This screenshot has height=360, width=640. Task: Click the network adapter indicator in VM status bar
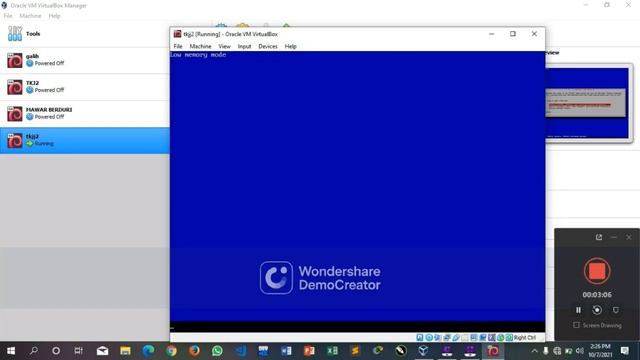(446, 338)
